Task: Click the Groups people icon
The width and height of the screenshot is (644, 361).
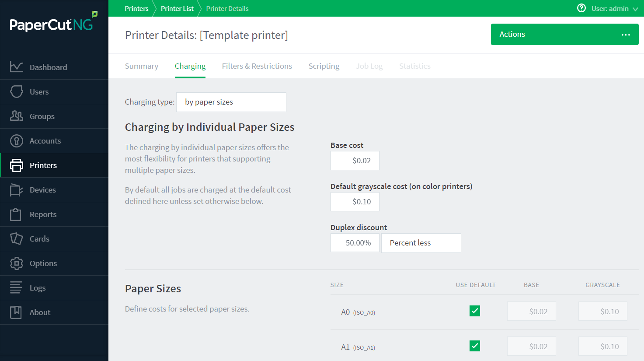Action: [16, 116]
